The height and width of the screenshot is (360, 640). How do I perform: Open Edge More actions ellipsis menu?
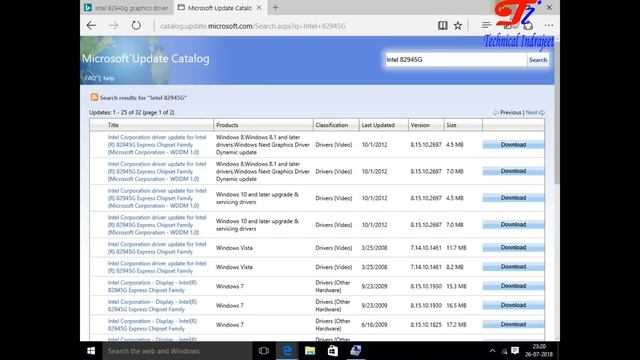pyautogui.click(x=549, y=25)
